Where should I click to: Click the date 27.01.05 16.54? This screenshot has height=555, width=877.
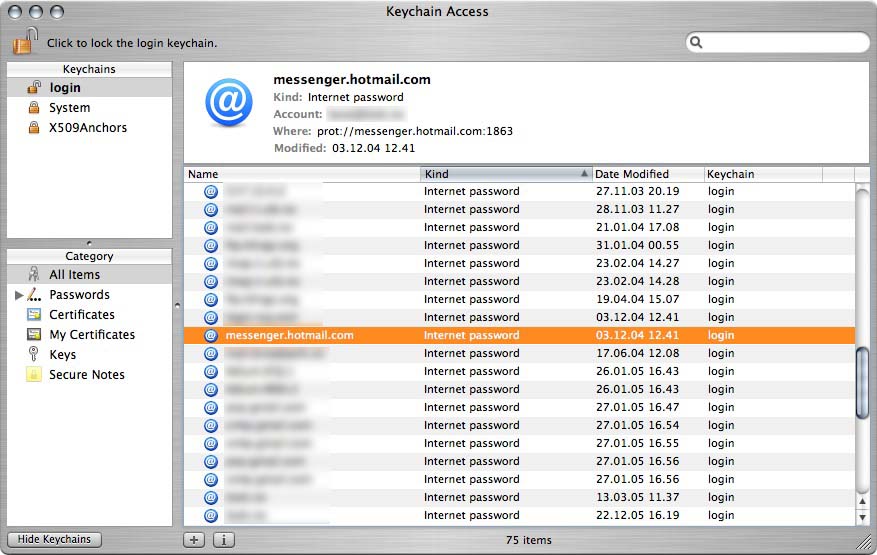tap(637, 425)
